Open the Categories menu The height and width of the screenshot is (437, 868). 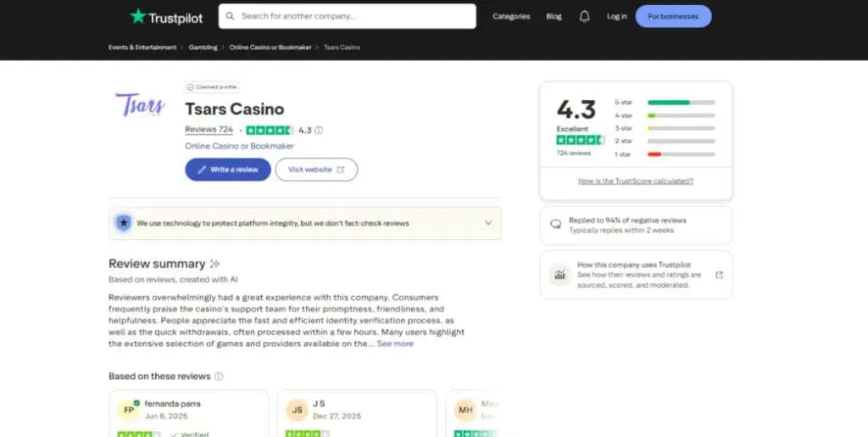511,16
